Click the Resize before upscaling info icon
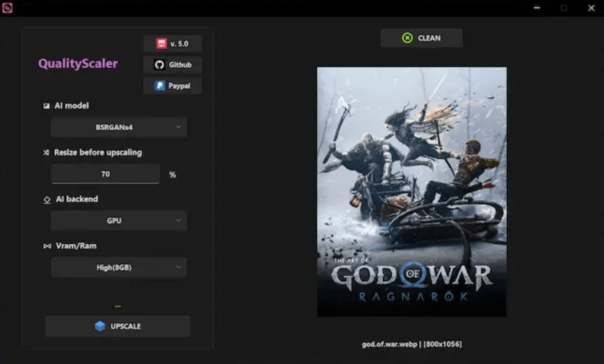The image size is (604, 364). coord(46,153)
